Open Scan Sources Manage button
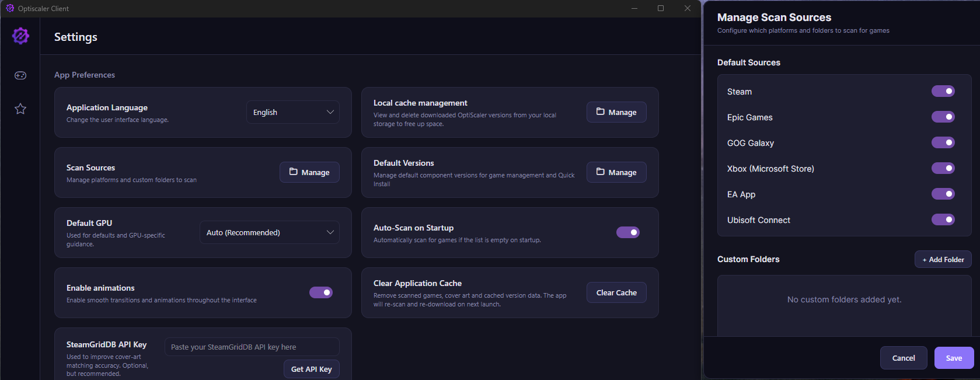The image size is (980, 380). point(309,172)
